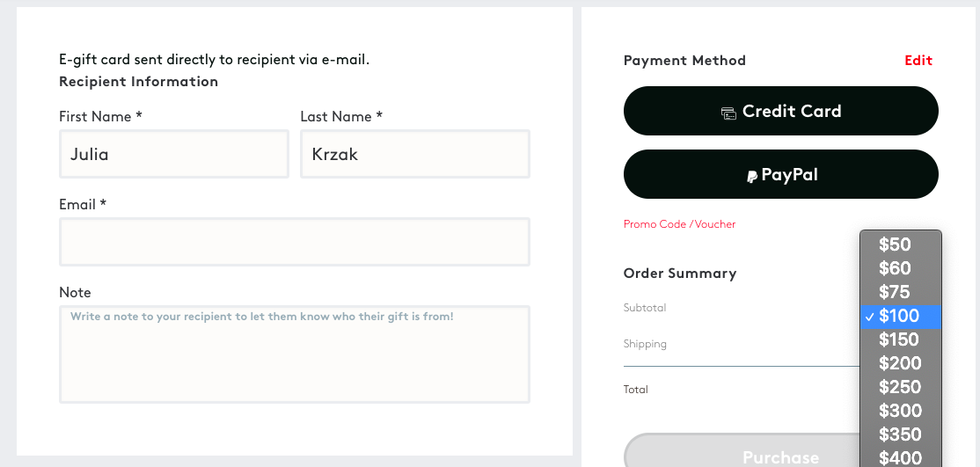The image size is (980, 467).
Task: Click the credit card icon
Action: point(728,113)
